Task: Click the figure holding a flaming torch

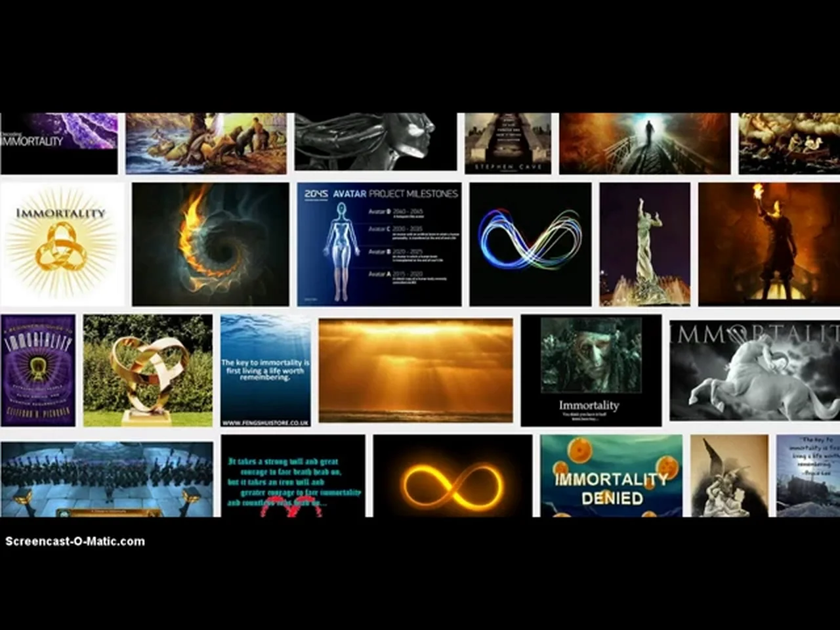Action: [768, 244]
